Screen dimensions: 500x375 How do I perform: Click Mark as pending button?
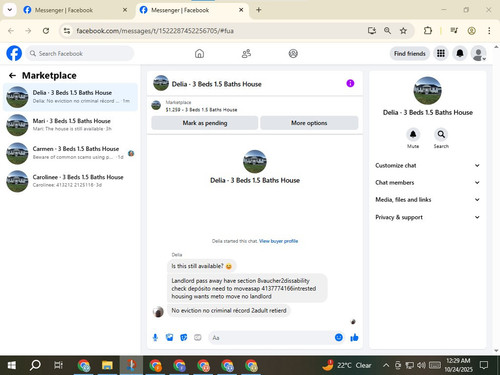coord(205,123)
